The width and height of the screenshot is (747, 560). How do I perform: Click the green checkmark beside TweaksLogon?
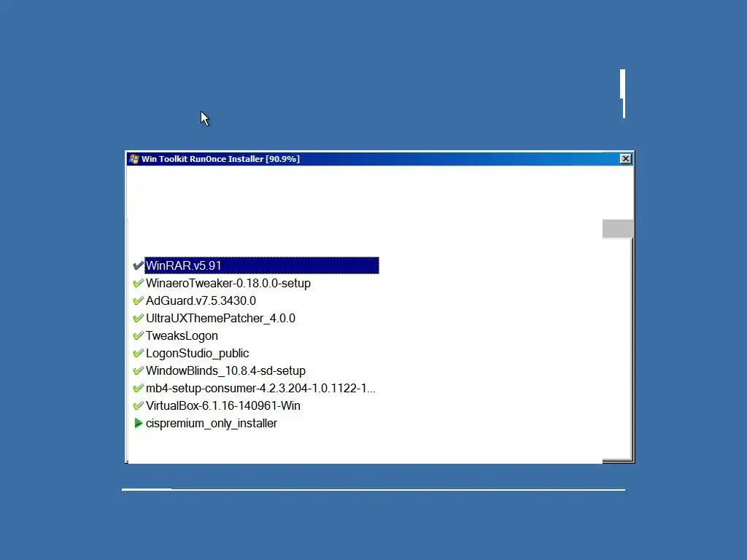[138, 335]
